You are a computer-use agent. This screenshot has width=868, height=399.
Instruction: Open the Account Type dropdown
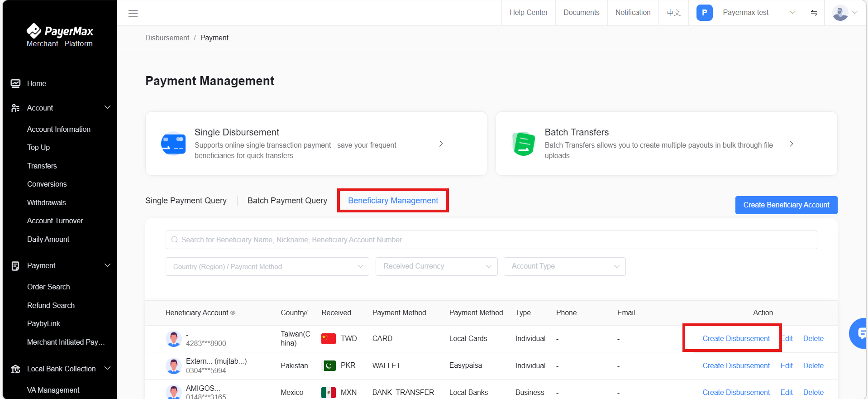click(565, 267)
